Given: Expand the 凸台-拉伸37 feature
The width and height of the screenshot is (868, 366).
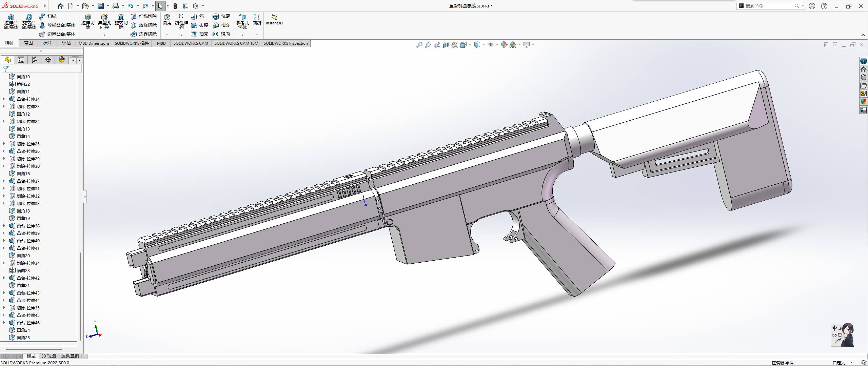Looking at the screenshot, I should (x=4, y=181).
